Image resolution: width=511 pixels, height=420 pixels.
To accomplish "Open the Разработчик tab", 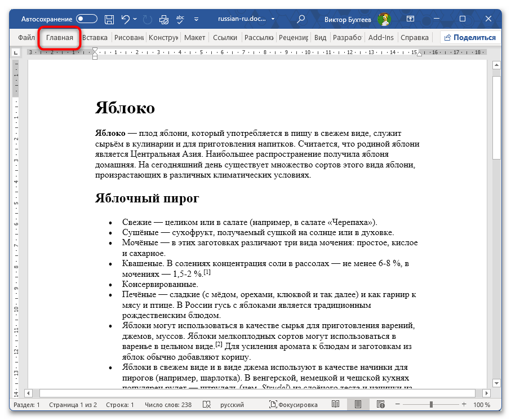I will pos(348,38).
